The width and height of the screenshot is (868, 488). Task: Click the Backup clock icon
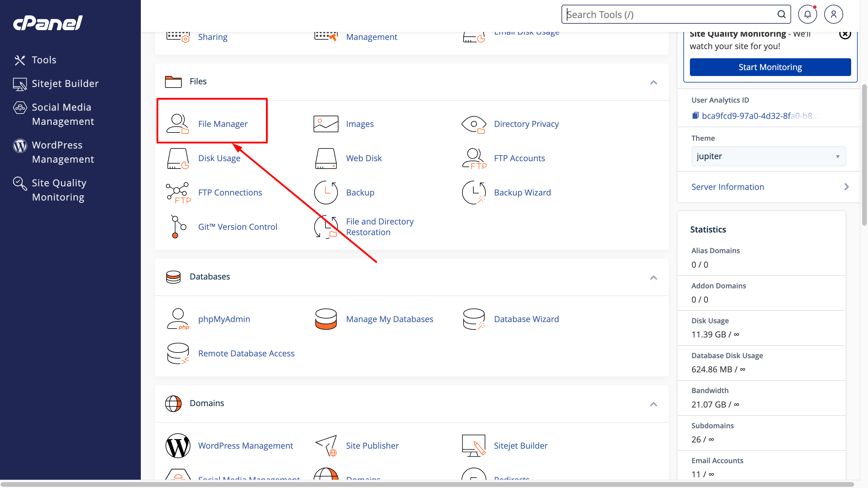point(325,193)
